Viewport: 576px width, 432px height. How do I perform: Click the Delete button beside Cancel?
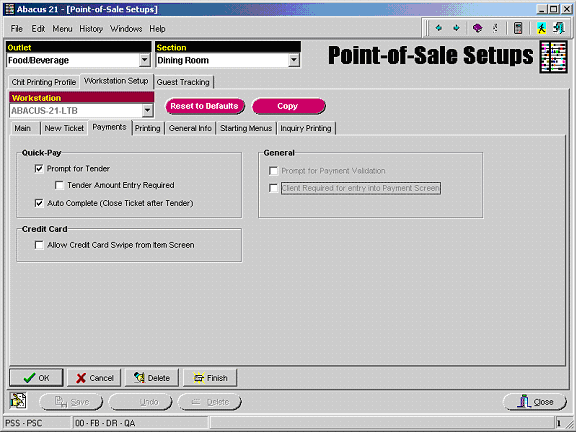click(x=152, y=378)
